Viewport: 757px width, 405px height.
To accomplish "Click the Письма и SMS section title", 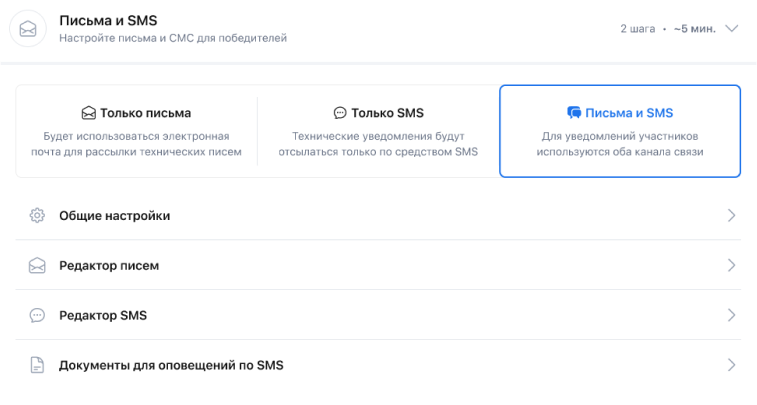I will click(x=108, y=20).
